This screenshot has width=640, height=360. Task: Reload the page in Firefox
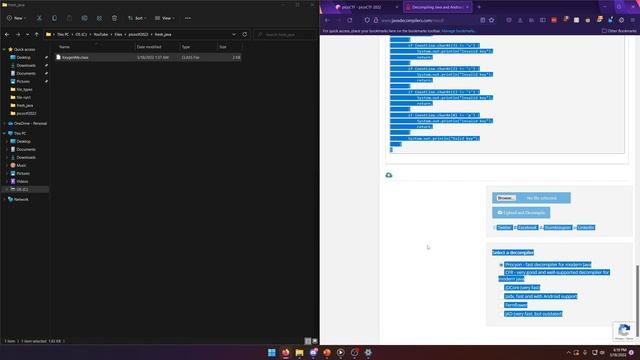point(350,20)
